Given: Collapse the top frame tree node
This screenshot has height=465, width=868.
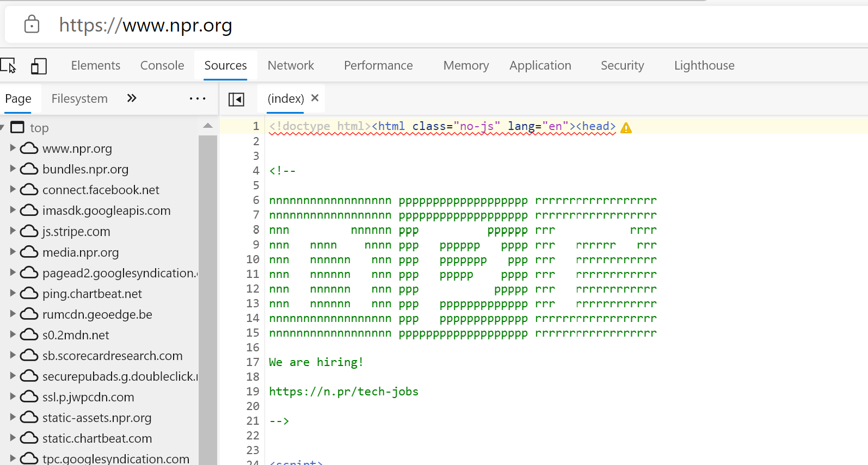Looking at the screenshot, I should (x=2, y=127).
